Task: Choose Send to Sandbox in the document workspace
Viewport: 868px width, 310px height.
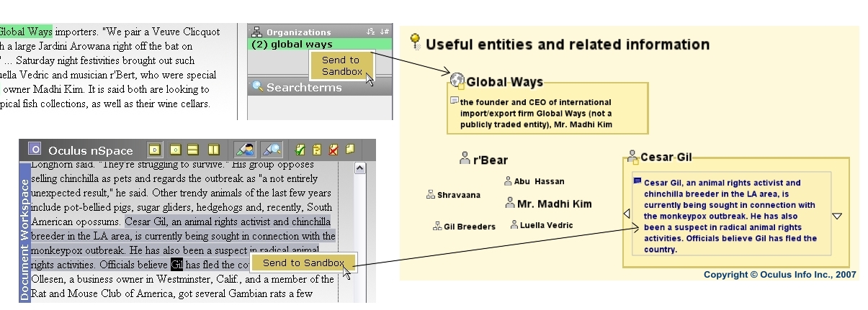Action: point(303,263)
